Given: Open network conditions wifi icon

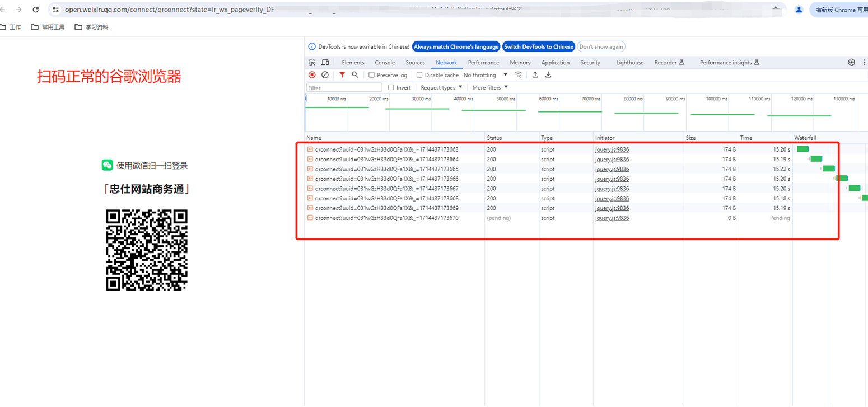Looking at the screenshot, I should [519, 75].
